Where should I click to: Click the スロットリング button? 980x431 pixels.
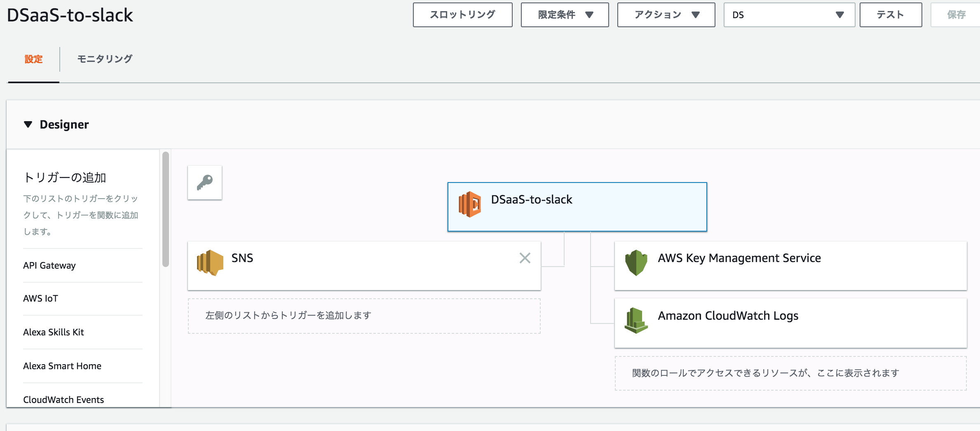[x=463, y=15]
